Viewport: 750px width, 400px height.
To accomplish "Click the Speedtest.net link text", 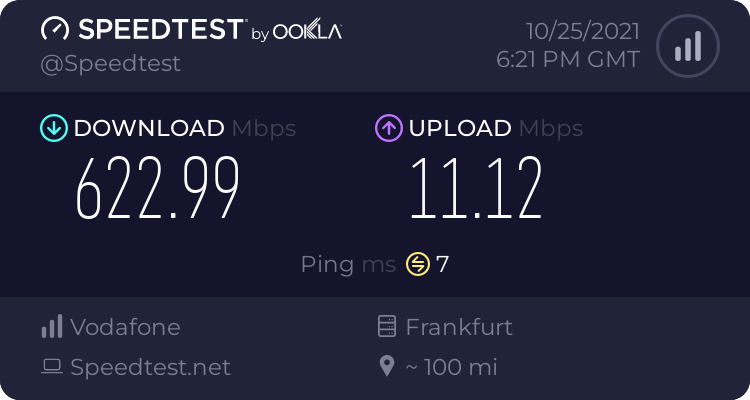I will pos(150,367).
